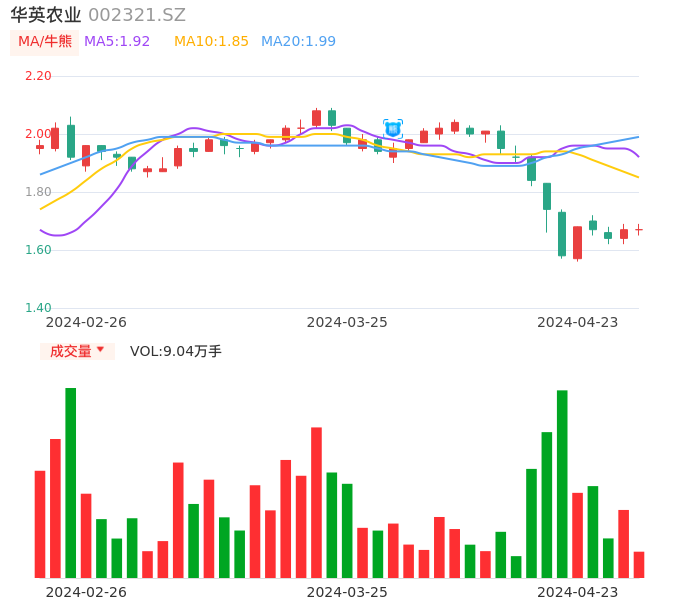Viewport: 686px width, 606px height.
Task: Select the MA/牛熊 indicator tab
Action: point(45,42)
